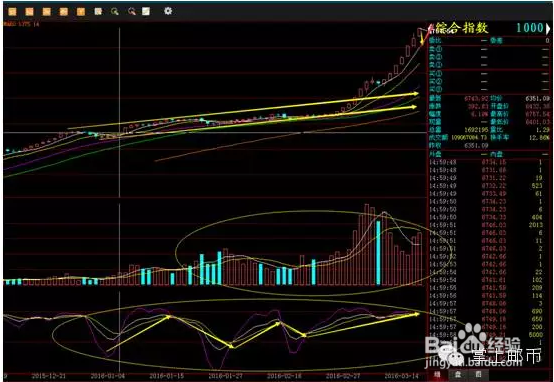Viewport: 554px width, 382px height.
Task: Click the green magnifier zoom icon
Action: [x=115, y=12]
